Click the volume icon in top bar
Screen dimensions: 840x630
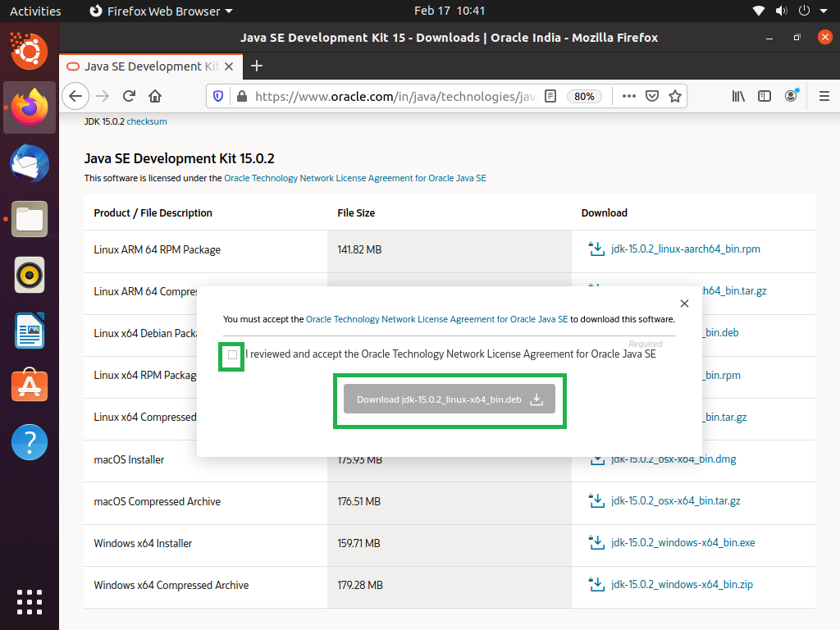coord(782,11)
